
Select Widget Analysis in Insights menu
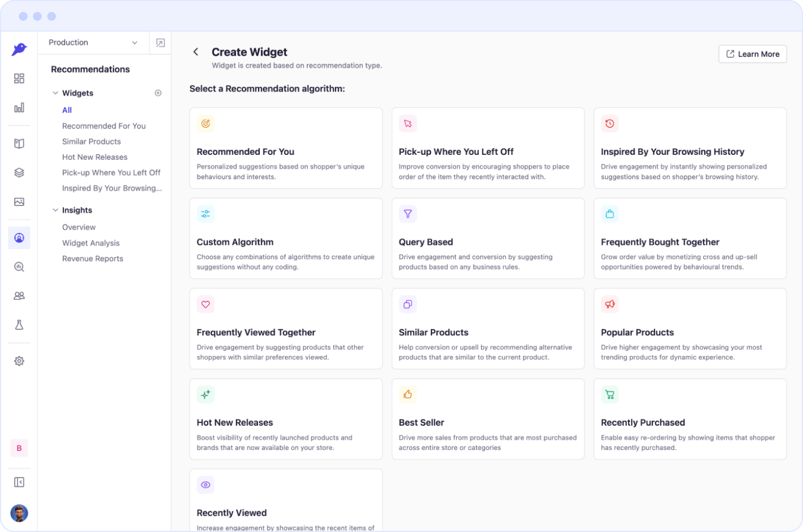tap(91, 243)
